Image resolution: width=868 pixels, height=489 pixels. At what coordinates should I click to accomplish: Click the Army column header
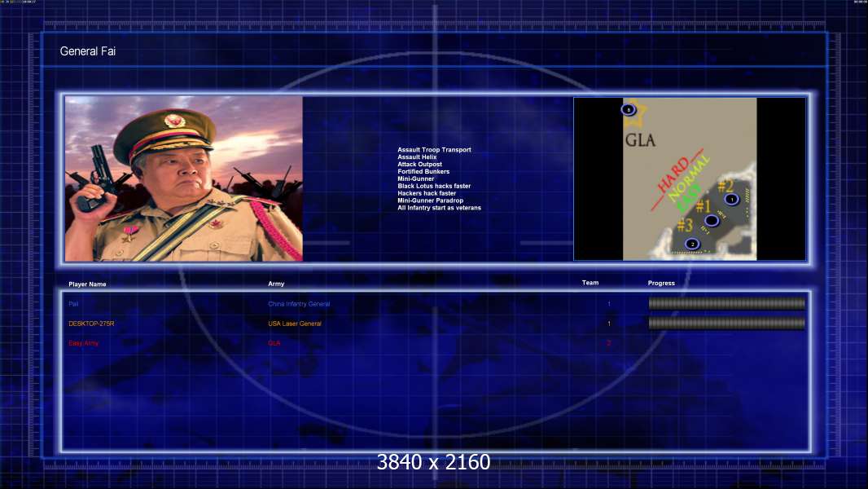(x=276, y=284)
